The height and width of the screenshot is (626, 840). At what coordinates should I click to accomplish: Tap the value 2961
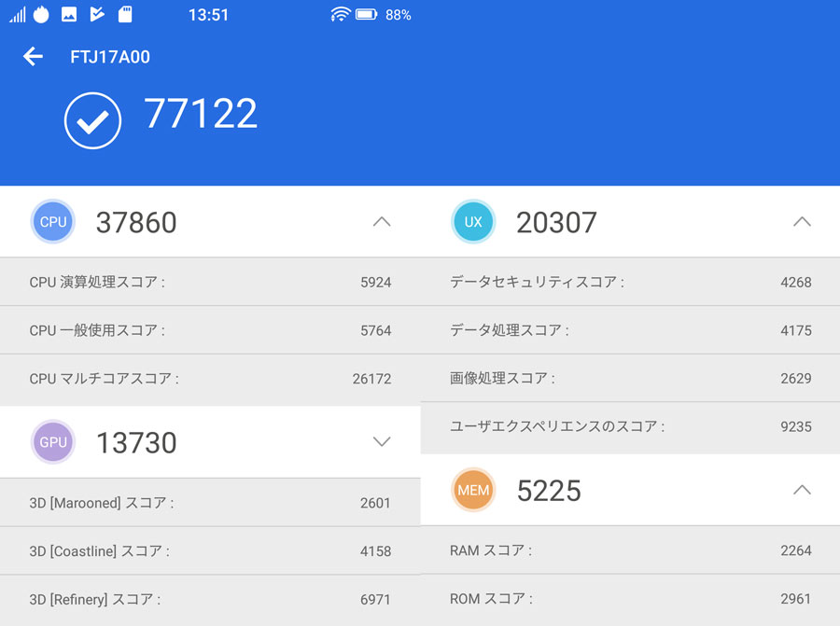pos(795,599)
